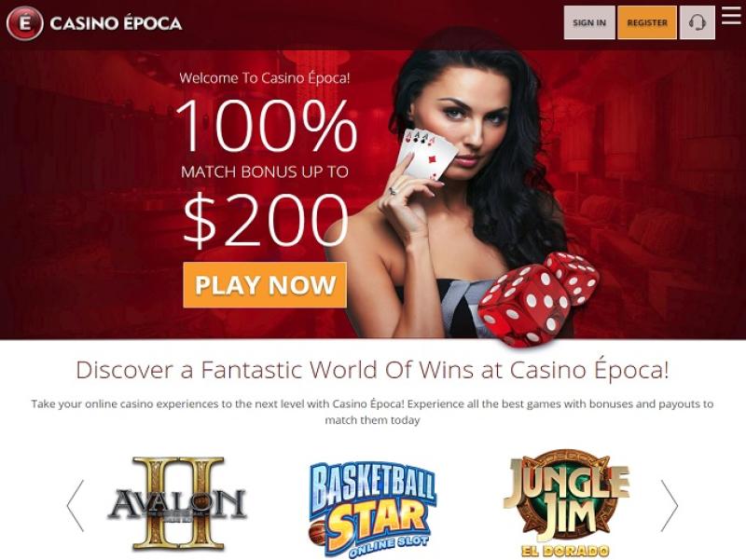Show next games with right carousel arrow
This screenshot has width=746, height=560.
pos(669,505)
